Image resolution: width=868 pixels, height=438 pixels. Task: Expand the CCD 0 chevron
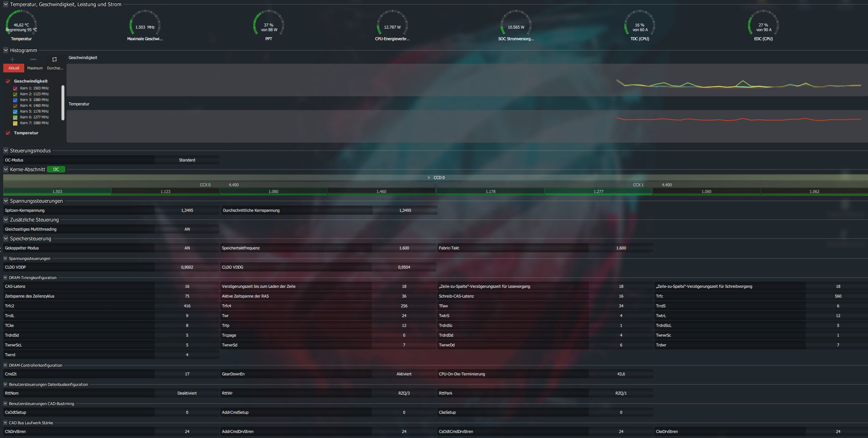[x=429, y=178]
